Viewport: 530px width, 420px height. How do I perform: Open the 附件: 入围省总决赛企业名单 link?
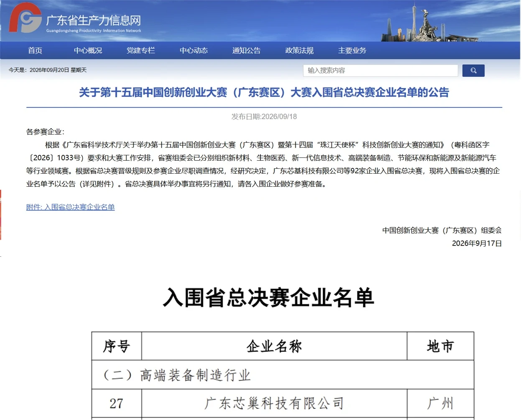coord(70,207)
